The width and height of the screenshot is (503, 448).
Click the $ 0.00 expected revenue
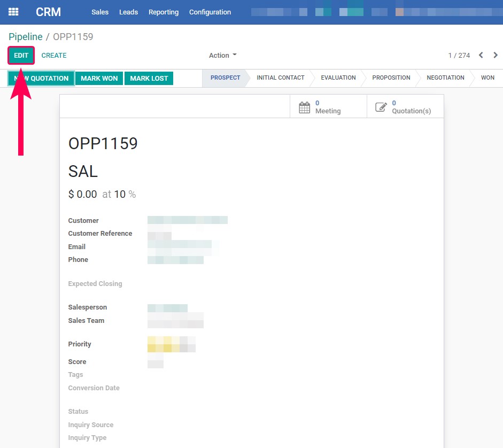tap(82, 194)
